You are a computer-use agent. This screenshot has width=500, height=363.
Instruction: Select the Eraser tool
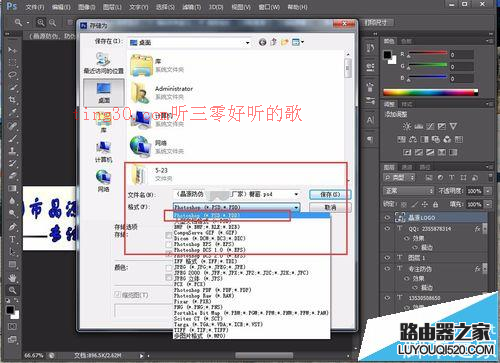(12, 176)
